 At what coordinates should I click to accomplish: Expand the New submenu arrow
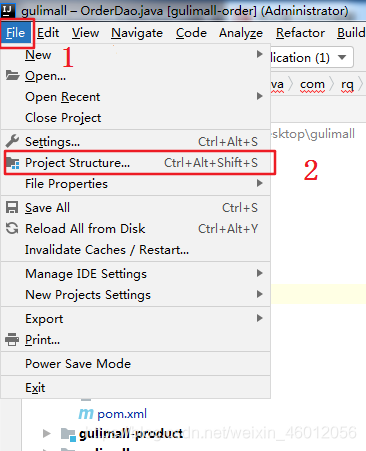coord(259,54)
